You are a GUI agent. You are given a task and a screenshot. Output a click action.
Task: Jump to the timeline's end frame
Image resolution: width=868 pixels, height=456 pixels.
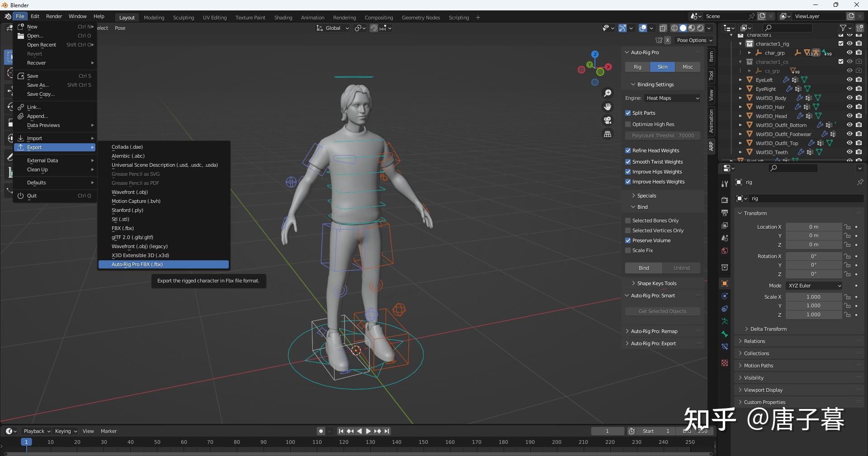[387, 431]
